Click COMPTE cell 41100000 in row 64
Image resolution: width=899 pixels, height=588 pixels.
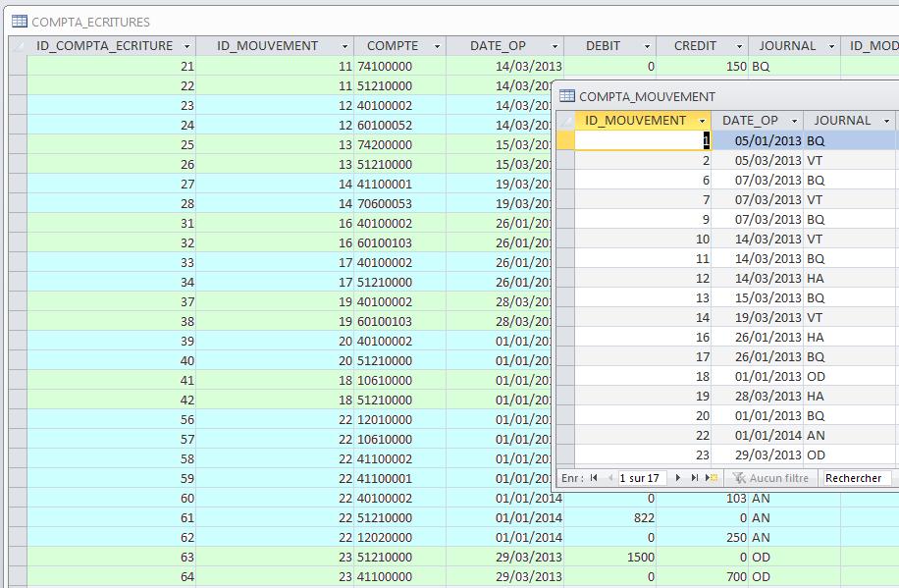point(400,576)
